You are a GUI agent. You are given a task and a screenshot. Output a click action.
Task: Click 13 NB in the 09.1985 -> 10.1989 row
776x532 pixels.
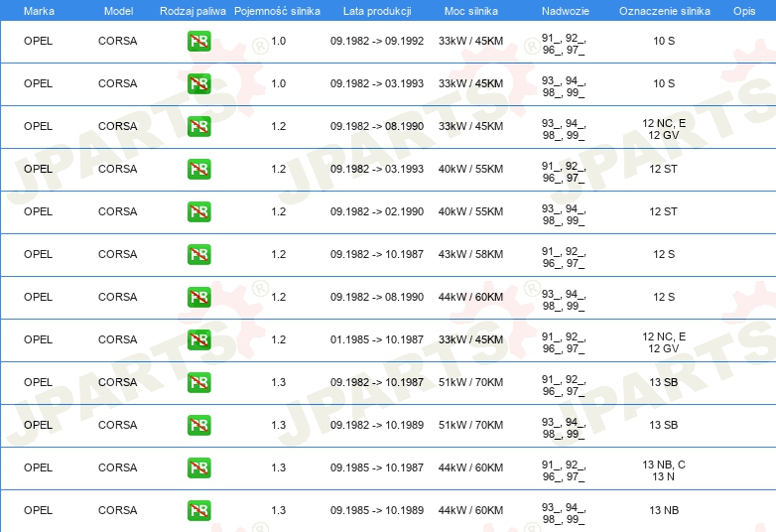[x=664, y=510]
